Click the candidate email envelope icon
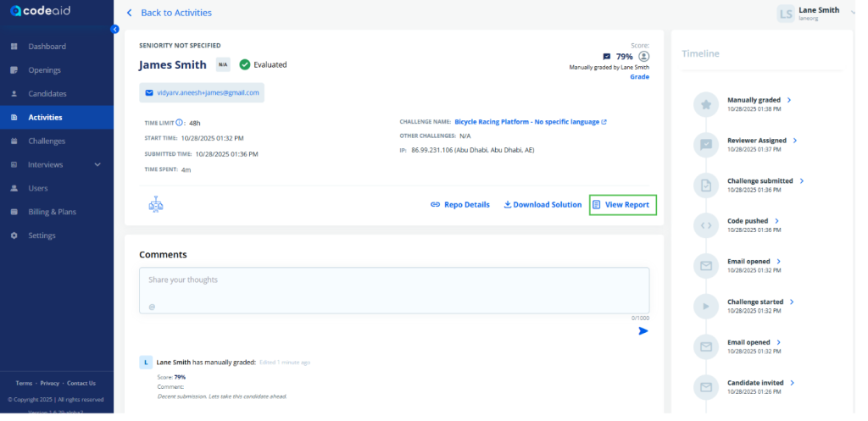 coord(150,92)
